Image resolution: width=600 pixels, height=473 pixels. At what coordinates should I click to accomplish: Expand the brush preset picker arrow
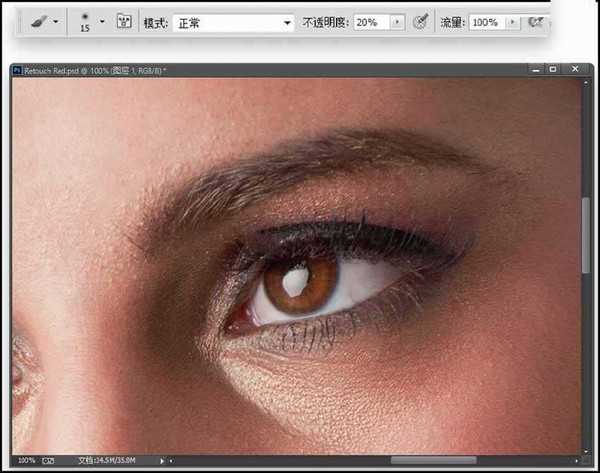point(102,21)
